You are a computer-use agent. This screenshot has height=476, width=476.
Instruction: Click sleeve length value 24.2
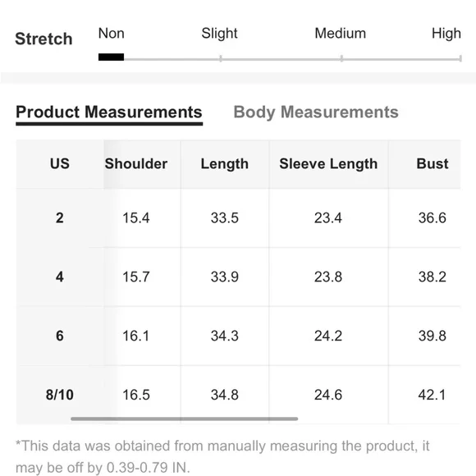click(x=328, y=336)
